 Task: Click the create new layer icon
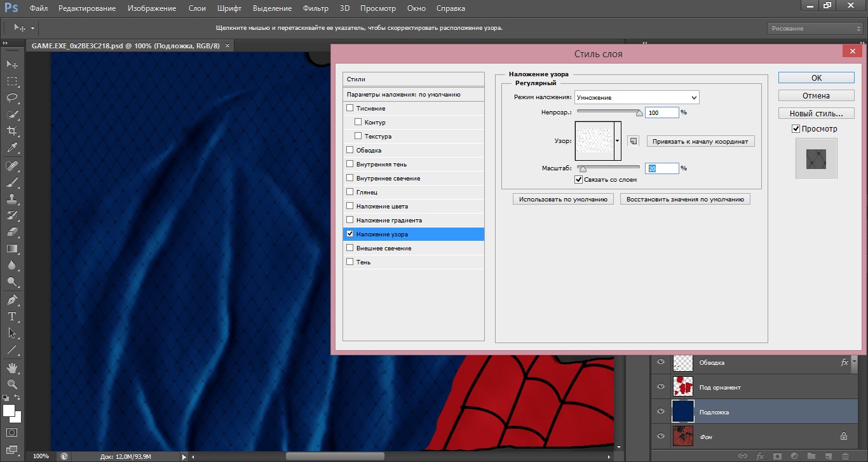click(x=829, y=456)
